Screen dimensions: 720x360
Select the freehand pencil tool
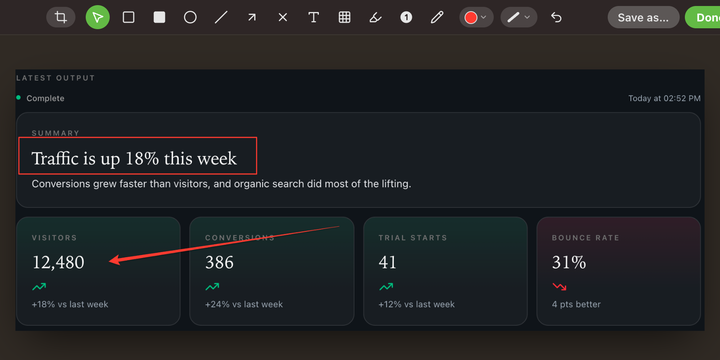point(437,17)
